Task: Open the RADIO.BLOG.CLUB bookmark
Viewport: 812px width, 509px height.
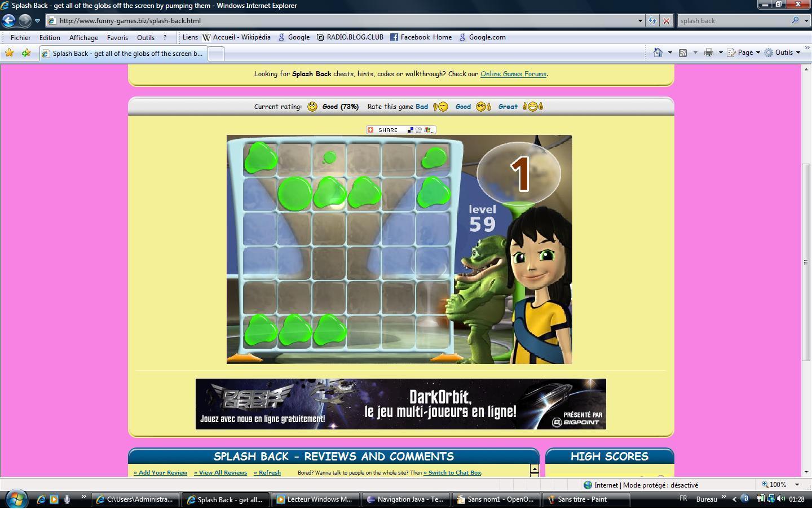Action: coord(350,37)
